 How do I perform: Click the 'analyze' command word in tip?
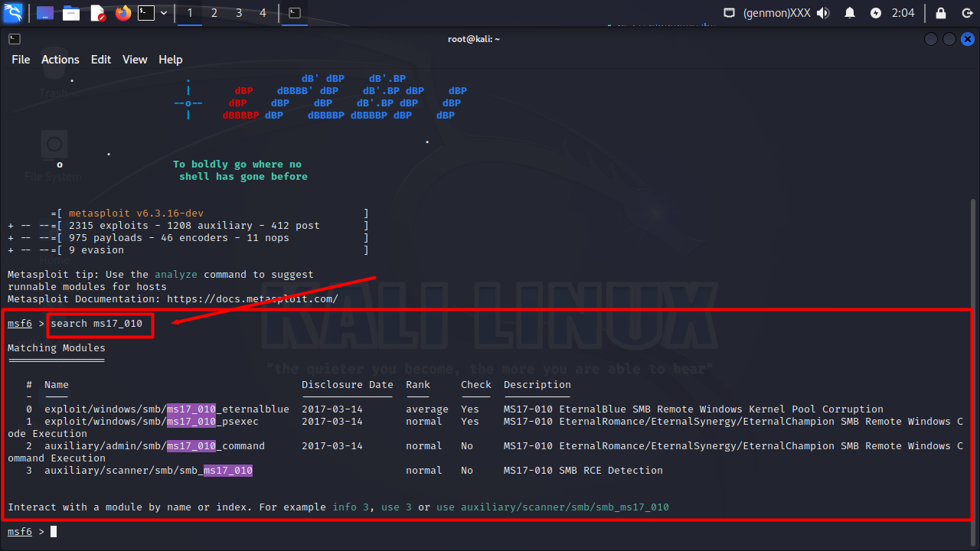coord(176,275)
